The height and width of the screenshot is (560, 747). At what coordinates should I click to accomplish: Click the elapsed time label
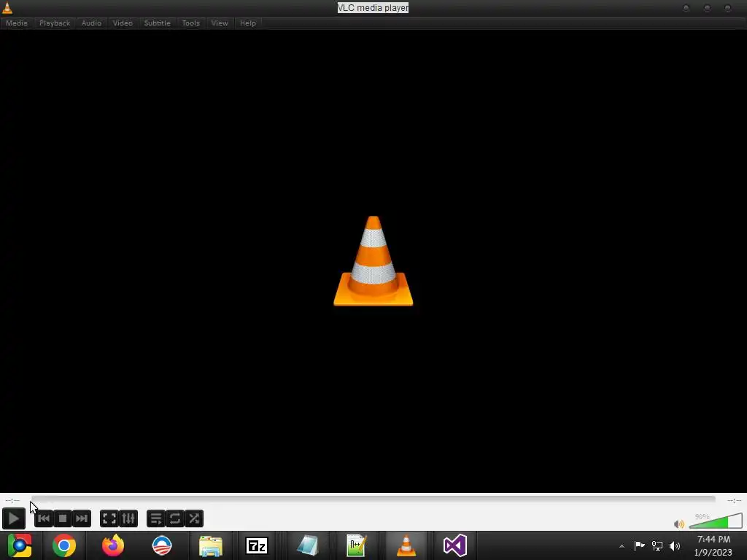coord(12,500)
